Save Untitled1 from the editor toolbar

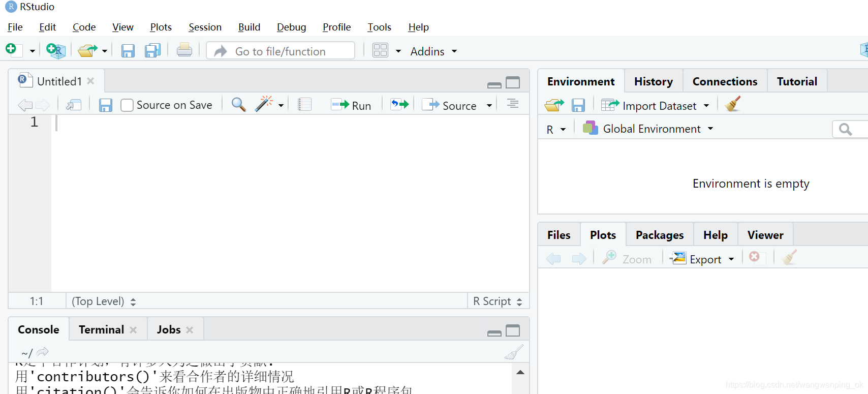coord(105,105)
